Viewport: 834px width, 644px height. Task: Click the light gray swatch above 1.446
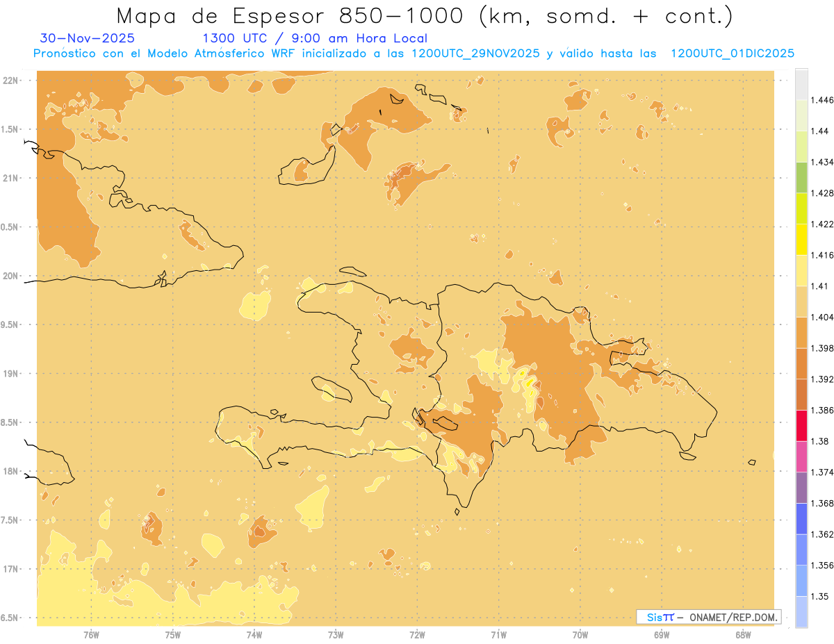coord(801,84)
